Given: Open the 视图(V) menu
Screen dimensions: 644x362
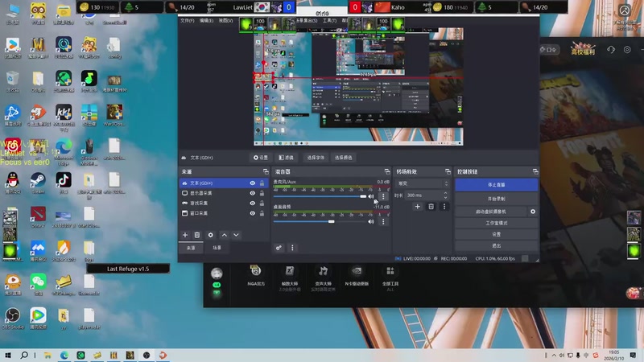Looking at the screenshot, I should [225, 21].
